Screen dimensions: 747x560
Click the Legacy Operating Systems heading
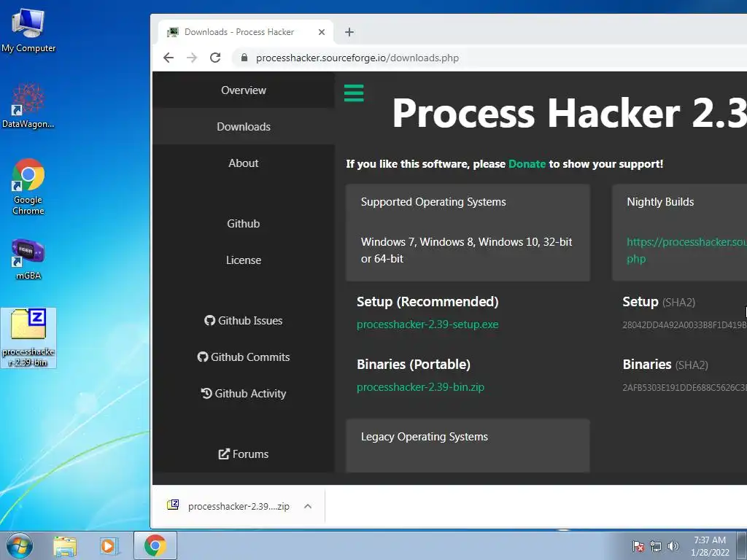click(424, 437)
